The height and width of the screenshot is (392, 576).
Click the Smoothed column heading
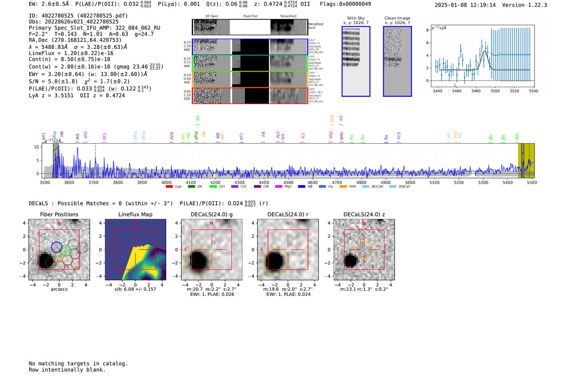(x=288, y=16)
